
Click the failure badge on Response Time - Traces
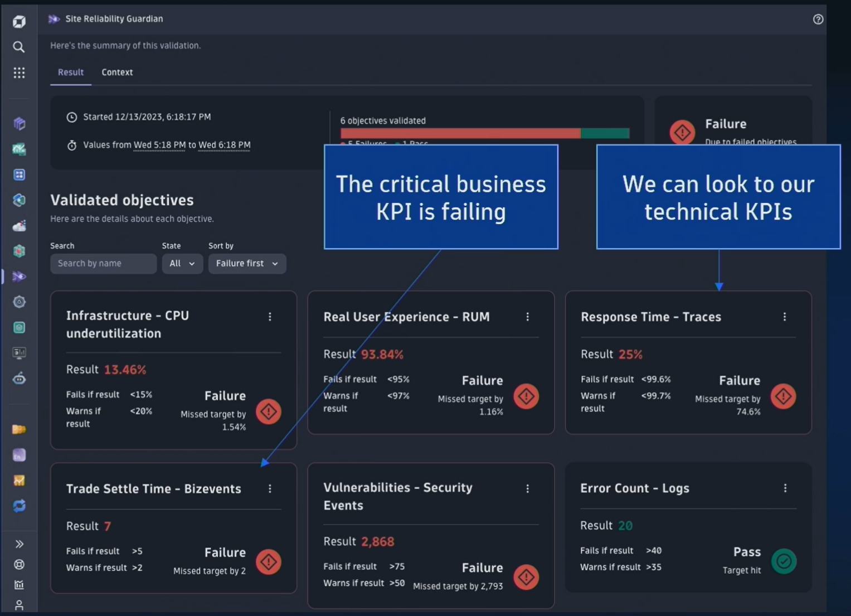(x=783, y=396)
